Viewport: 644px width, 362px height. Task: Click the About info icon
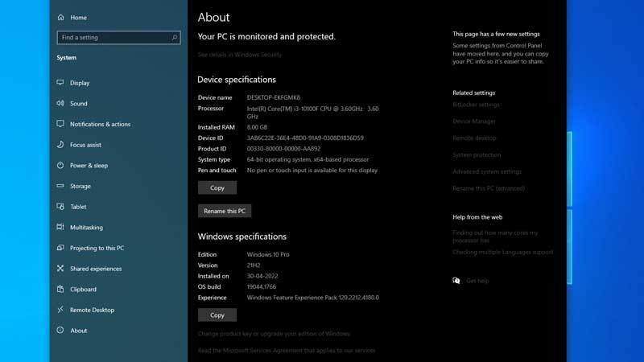tap(60, 330)
